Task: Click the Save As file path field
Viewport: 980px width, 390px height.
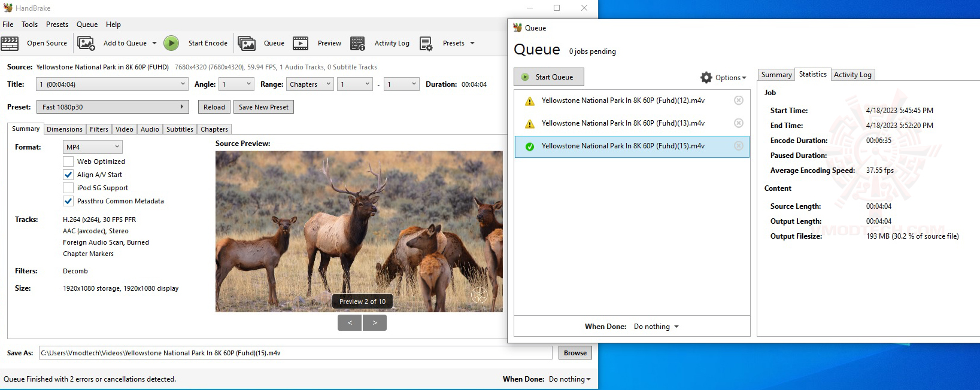Action: pyautogui.click(x=296, y=353)
